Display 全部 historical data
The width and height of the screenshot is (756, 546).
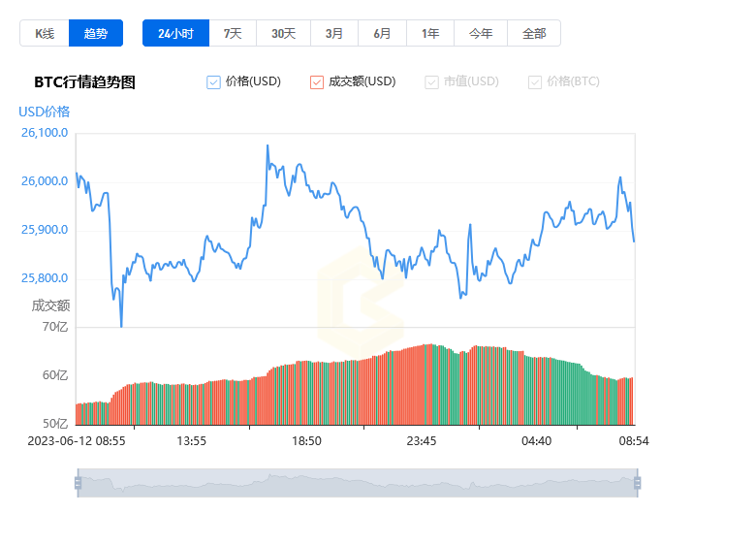coord(534,33)
